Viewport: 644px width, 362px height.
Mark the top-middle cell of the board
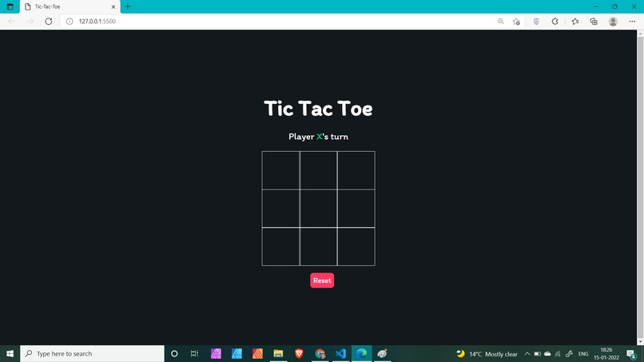[318, 170]
